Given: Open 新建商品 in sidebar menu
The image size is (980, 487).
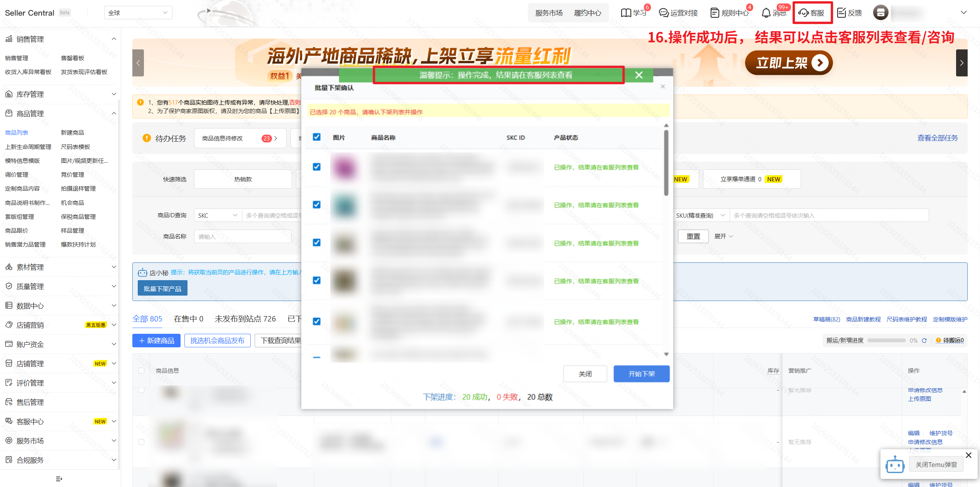Looking at the screenshot, I should [72, 132].
